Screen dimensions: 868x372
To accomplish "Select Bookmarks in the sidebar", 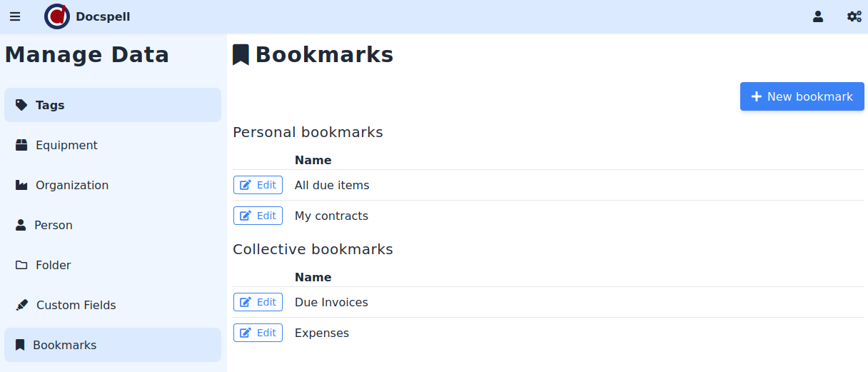I will pyautogui.click(x=64, y=345).
